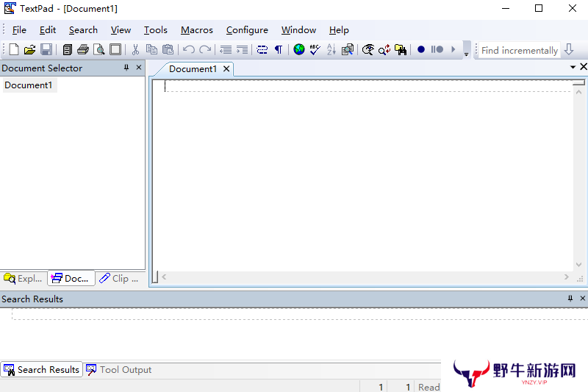Click the editor vertical scrollbar up arrow
The image size is (588, 392).
[578, 92]
